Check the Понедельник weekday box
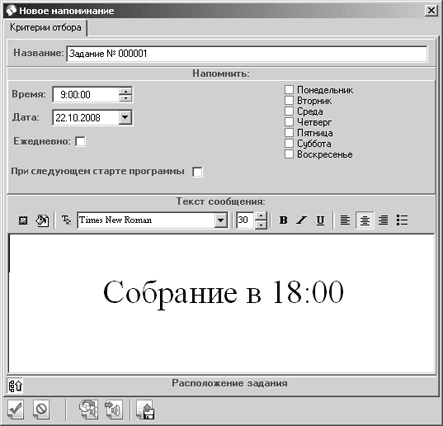 (x=289, y=90)
